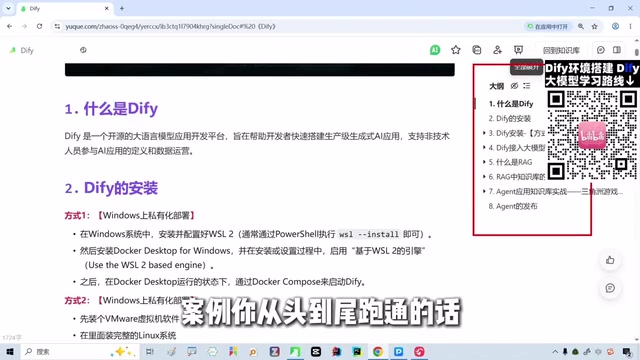
Task: Open the notification center icon on taskbar
Action: point(627,351)
